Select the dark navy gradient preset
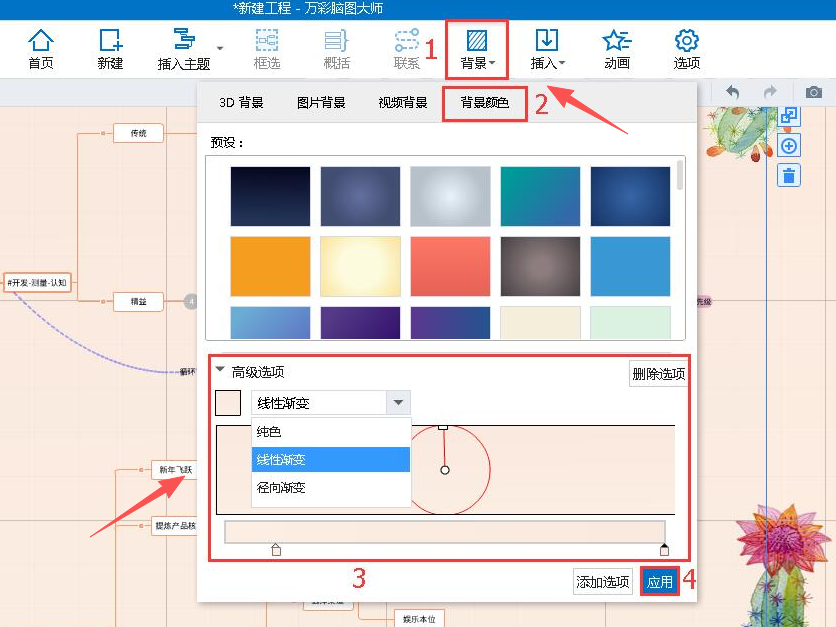Screen dimensions: 836x627 pyautogui.click(x=270, y=196)
